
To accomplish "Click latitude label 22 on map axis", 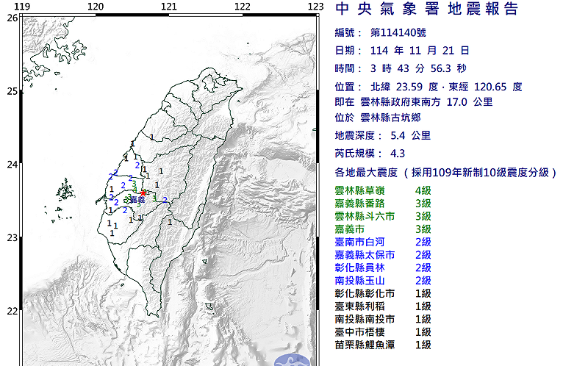I will pyautogui.click(x=12, y=311).
